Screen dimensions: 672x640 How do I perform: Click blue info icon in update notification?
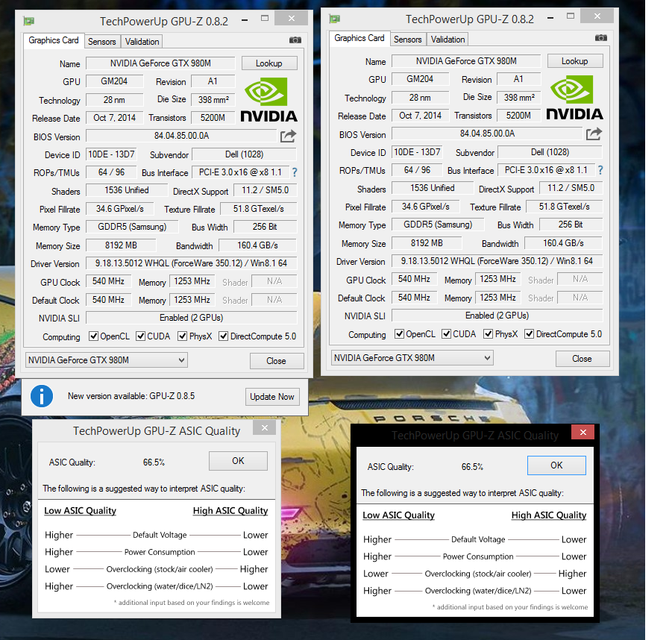pyautogui.click(x=42, y=396)
